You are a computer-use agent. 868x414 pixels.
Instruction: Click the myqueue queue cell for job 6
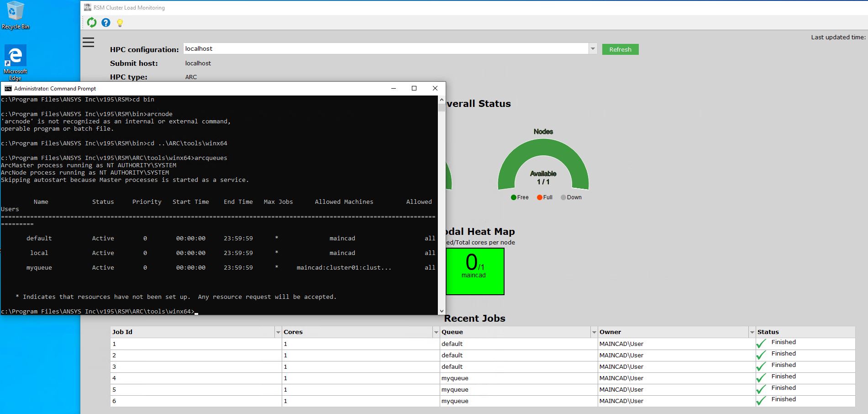pos(518,401)
